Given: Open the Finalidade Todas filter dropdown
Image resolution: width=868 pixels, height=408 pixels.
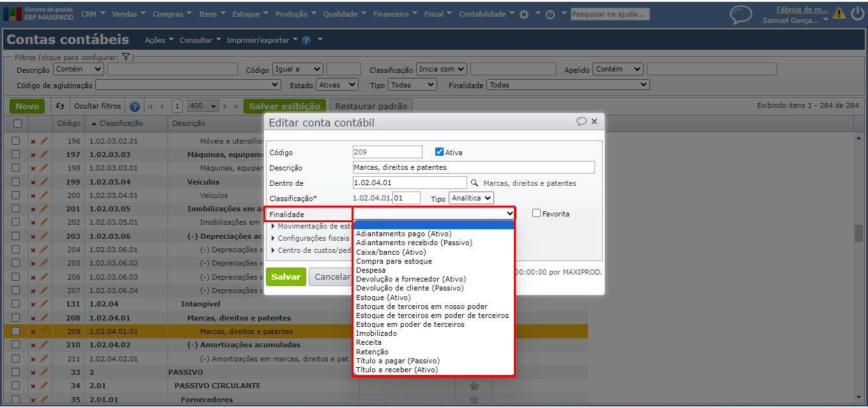Looking at the screenshot, I should pos(568,84).
